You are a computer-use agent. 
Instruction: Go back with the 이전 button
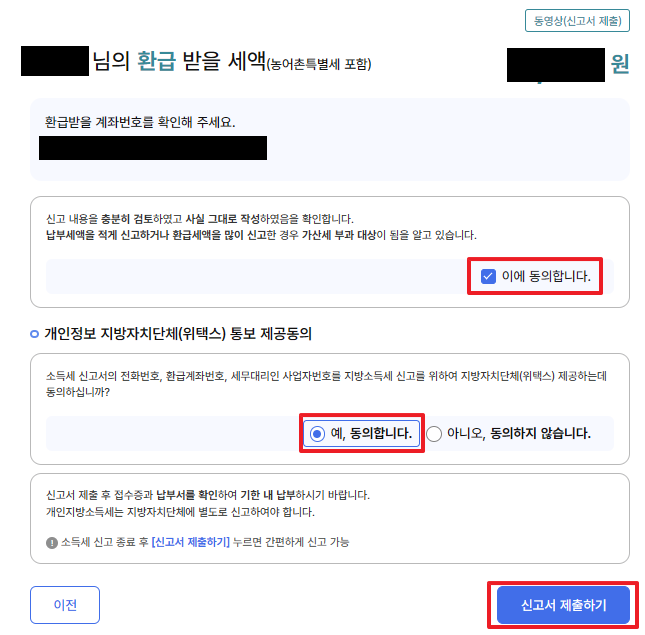[x=65, y=605]
